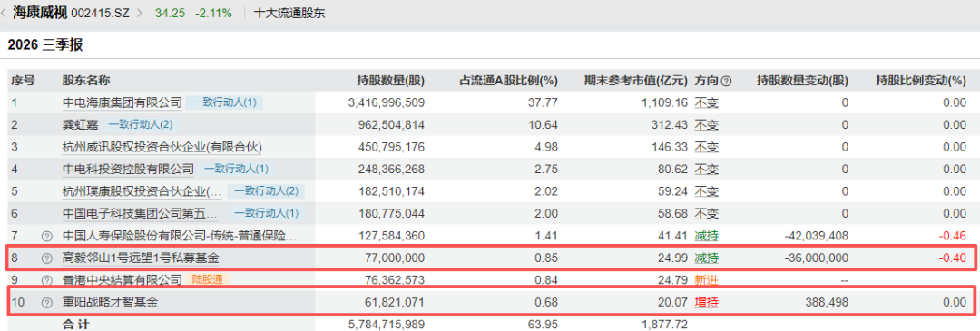The height and width of the screenshot is (331, 980).
Task: Select holding 962,504,814
Action: [391, 125]
